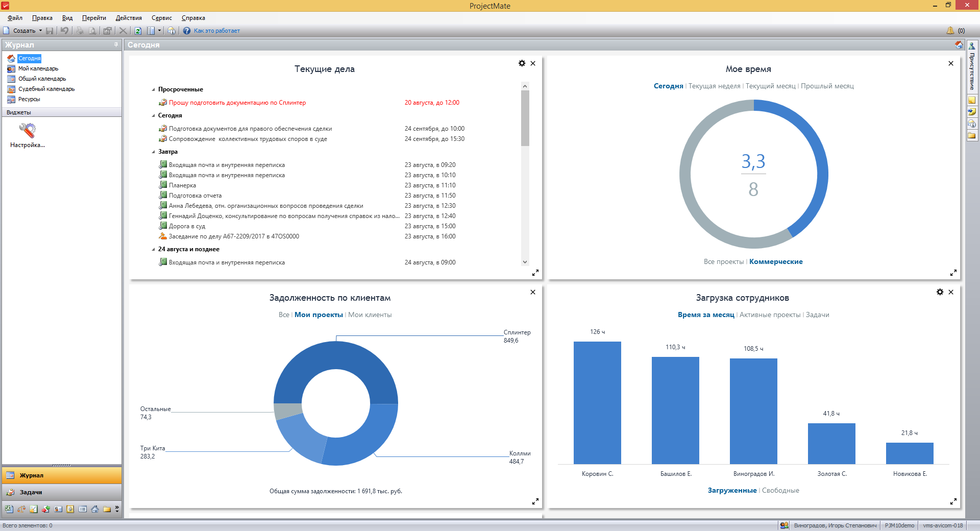Maximize the Задолженность по клиентам widget
The height and width of the screenshot is (531, 980).
point(535,501)
